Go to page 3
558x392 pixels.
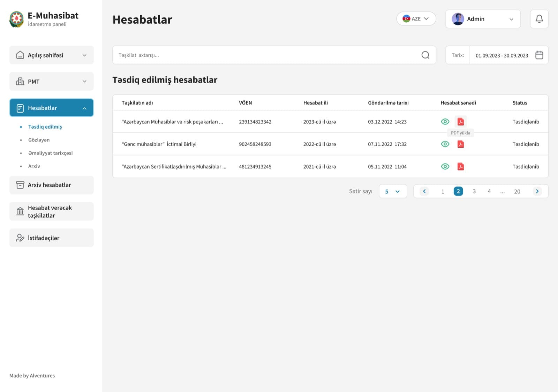474,191
